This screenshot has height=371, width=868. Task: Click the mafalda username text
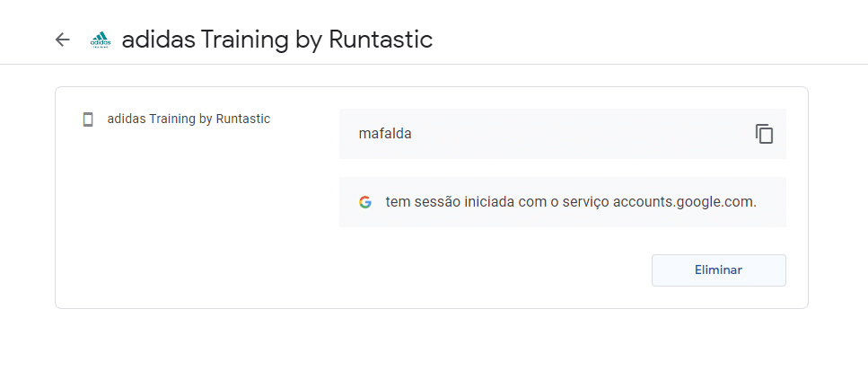click(x=385, y=134)
